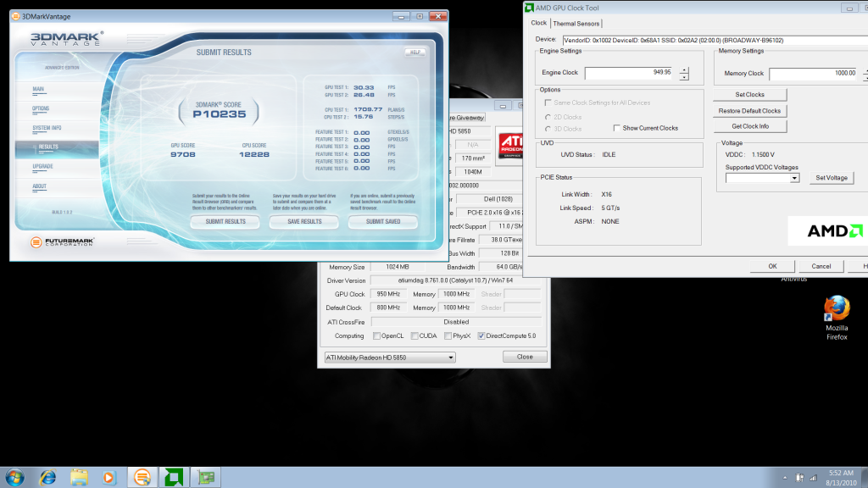Minimize the AMD GPU Clock Tool window
The image size is (868, 488).
click(849, 8)
